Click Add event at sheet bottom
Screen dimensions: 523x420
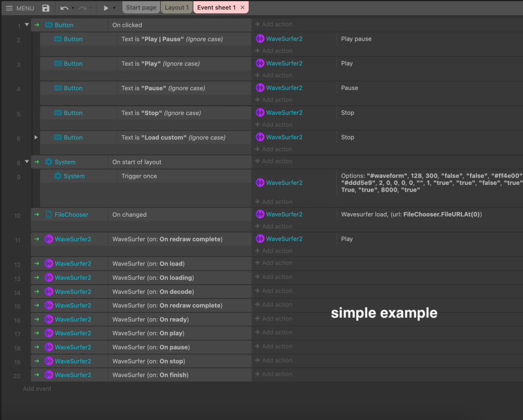click(x=37, y=389)
